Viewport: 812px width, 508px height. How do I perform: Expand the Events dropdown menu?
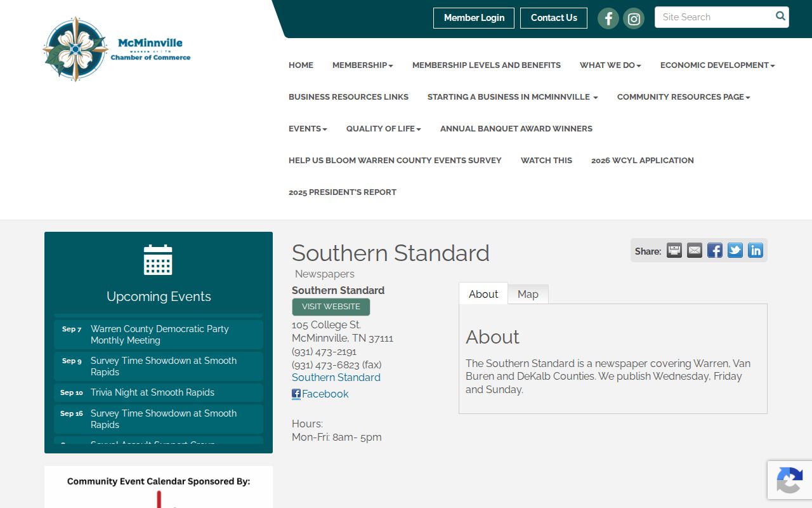[308, 128]
